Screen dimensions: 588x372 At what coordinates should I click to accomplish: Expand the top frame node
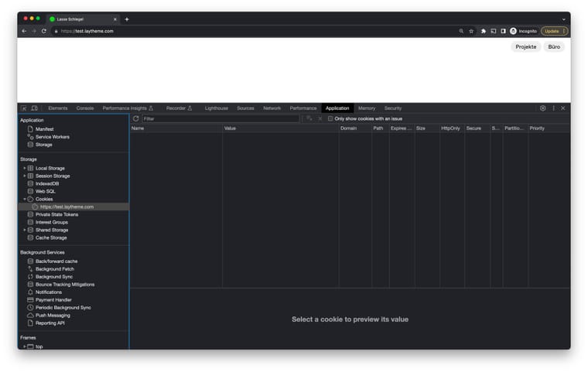pos(24,346)
